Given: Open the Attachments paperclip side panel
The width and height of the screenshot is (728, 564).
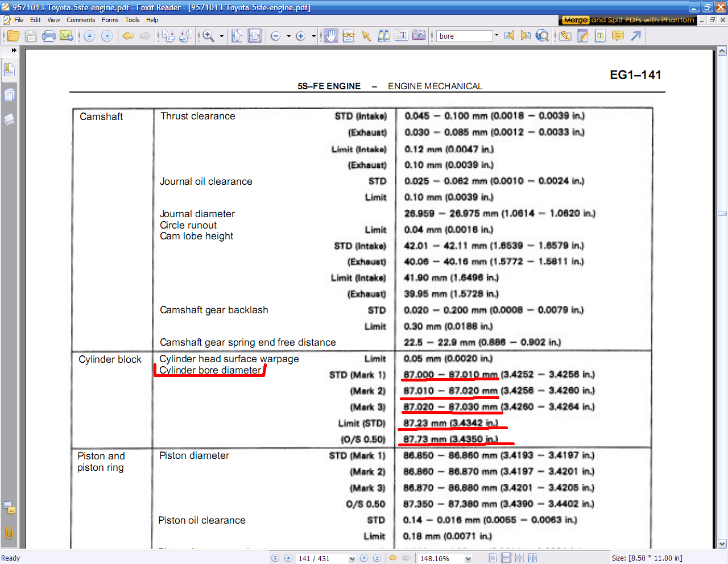Looking at the screenshot, I should point(9,533).
